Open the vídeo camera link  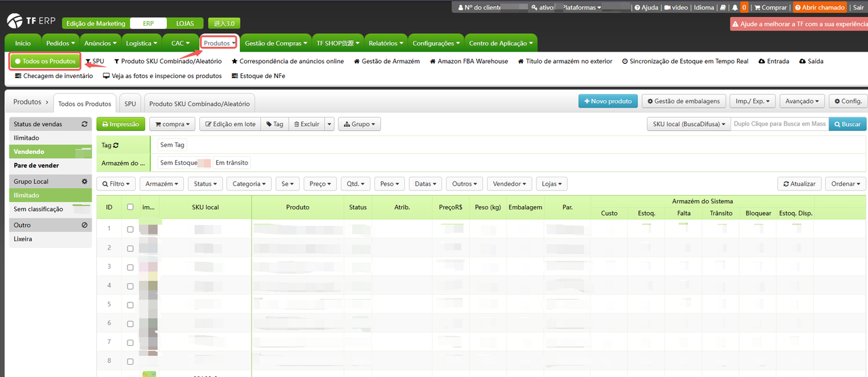(676, 7)
